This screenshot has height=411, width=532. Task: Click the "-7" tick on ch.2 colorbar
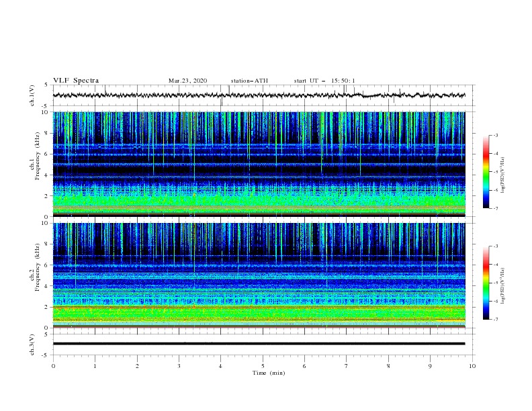coord(495,319)
